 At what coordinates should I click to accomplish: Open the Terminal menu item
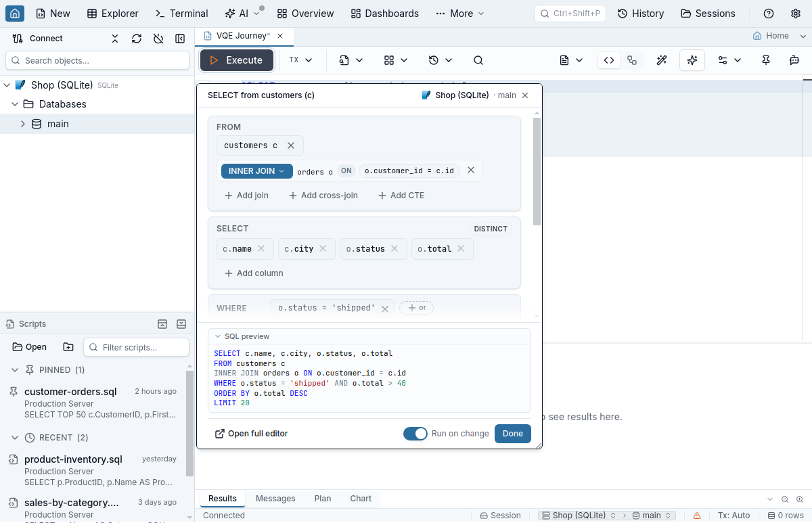click(x=182, y=14)
